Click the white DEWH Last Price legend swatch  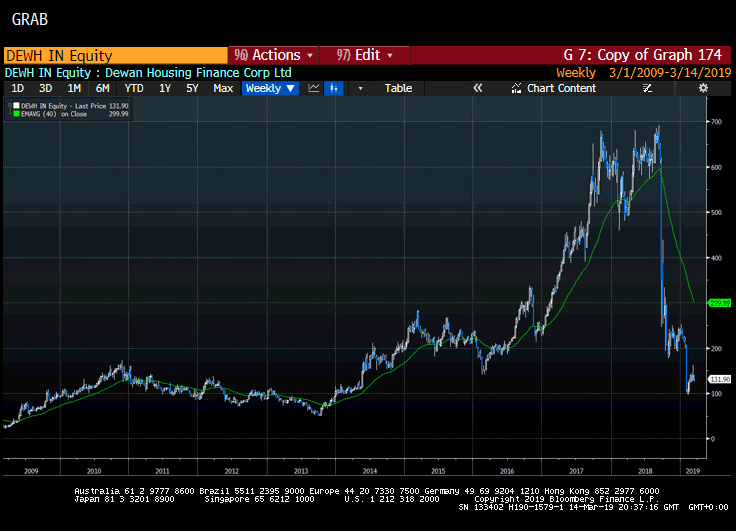(16, 106)
